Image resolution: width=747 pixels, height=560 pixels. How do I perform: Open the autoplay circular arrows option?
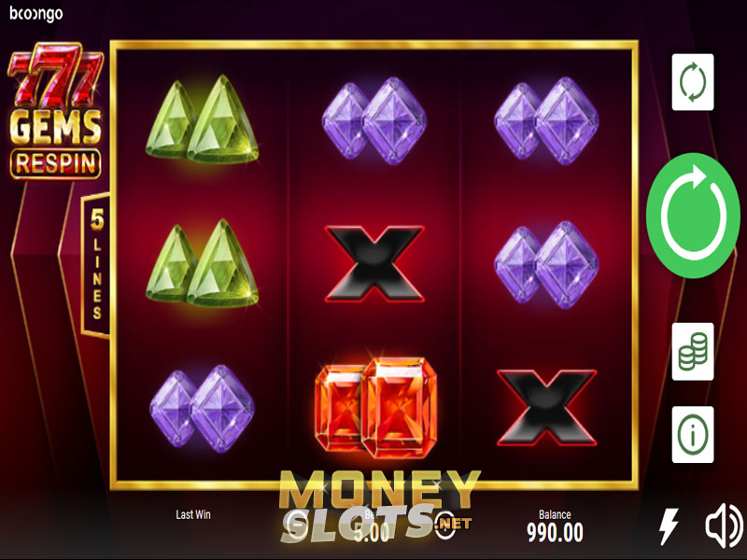[x=693, y=82]
